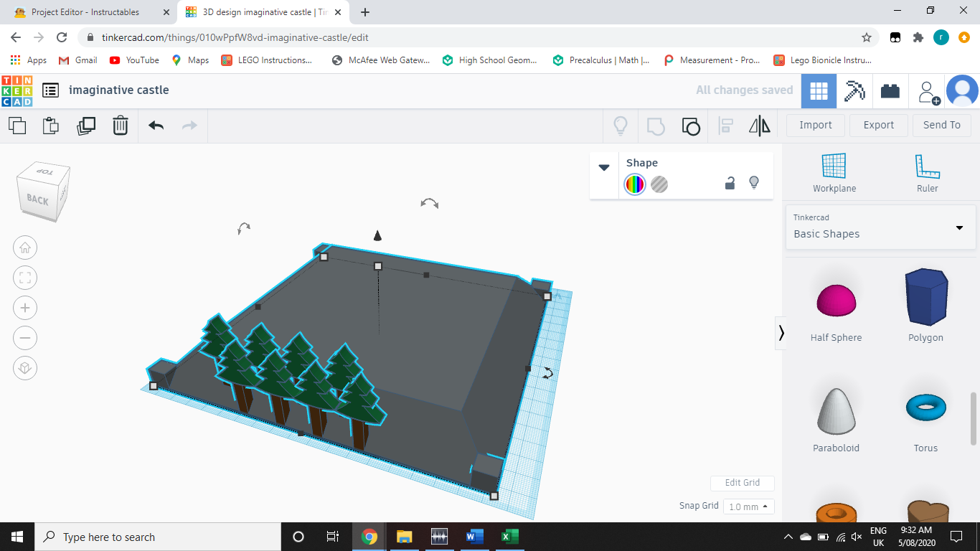Open the YouTube bookmark
The image size is (980, 551).
[x=135, y=60]
